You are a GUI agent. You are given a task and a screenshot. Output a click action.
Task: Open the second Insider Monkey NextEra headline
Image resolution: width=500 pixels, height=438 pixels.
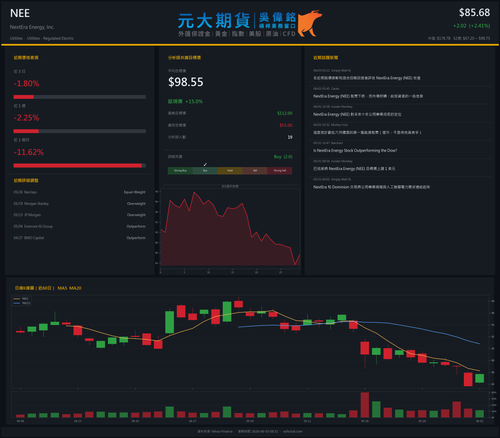pos(354,169)
